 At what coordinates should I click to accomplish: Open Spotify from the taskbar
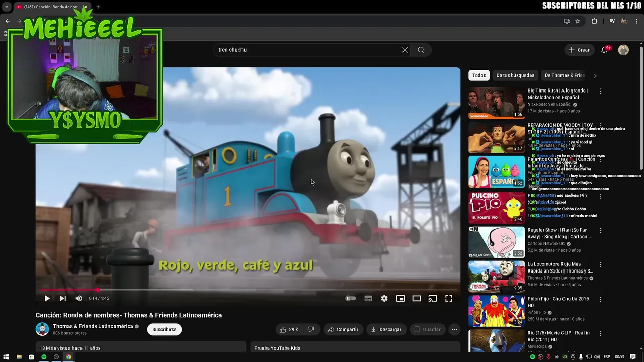point(44,357)
